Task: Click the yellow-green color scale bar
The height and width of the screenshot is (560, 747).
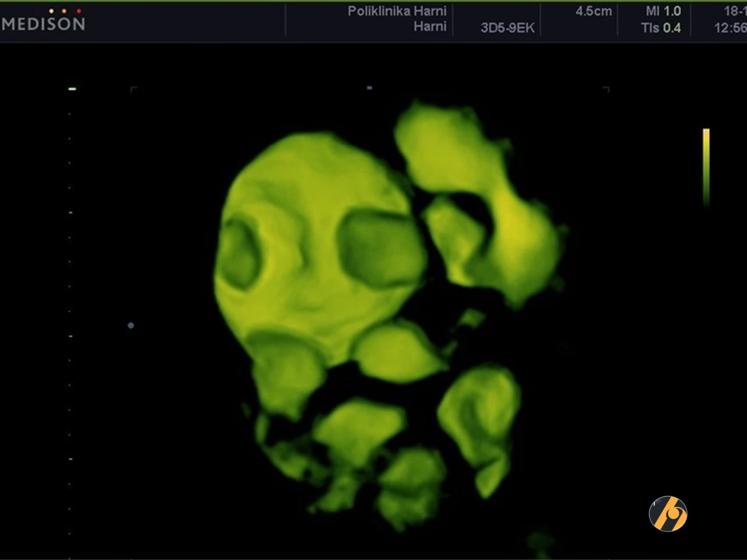Action: 706,166
